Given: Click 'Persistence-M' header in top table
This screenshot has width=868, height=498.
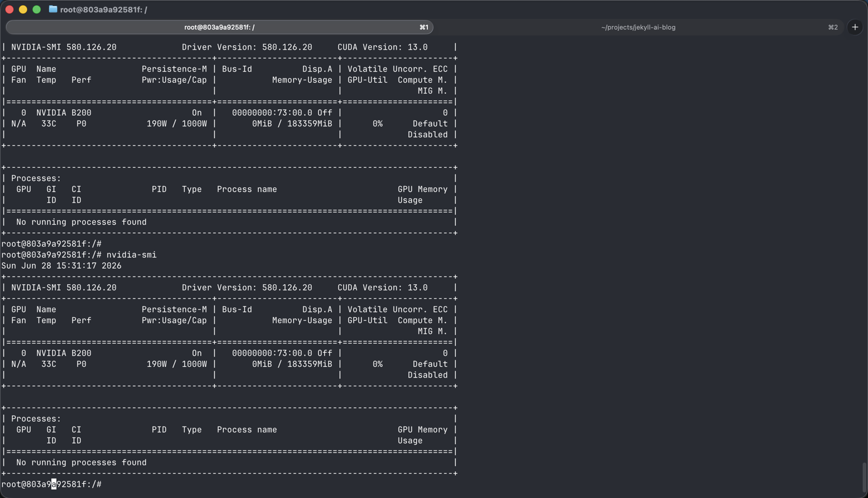Looking at the screenshot, I should 174,69.
